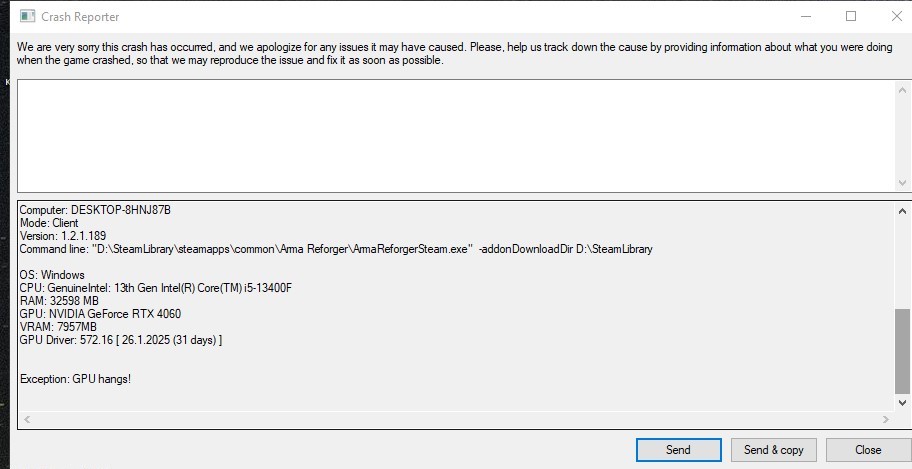The image size is (912, 469).
Task: Click the Computer name DESKTOP-8HNJ87B line
Action: tap(95, 210)
